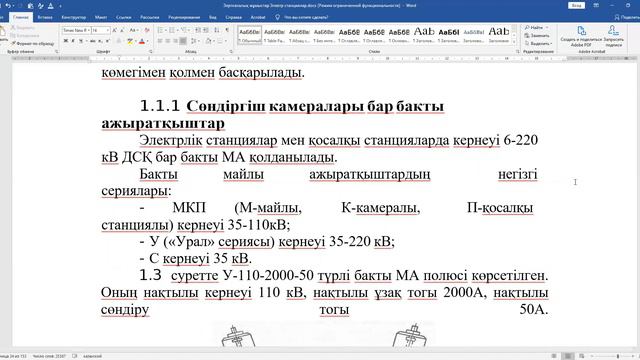Toggle justify alignment
Screen dimensions: 640x360
183,41
